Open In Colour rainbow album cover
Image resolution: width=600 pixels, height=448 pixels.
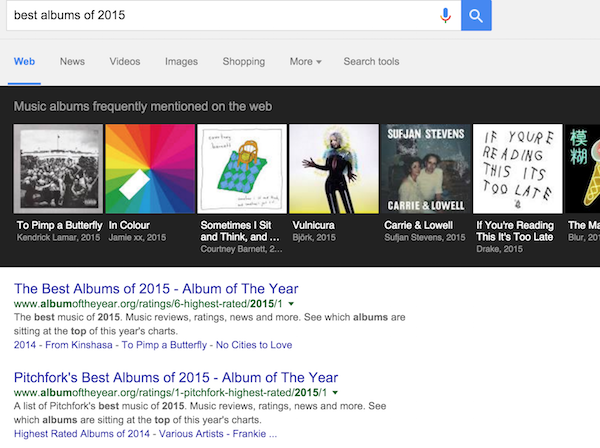click(x=150, y=169)
